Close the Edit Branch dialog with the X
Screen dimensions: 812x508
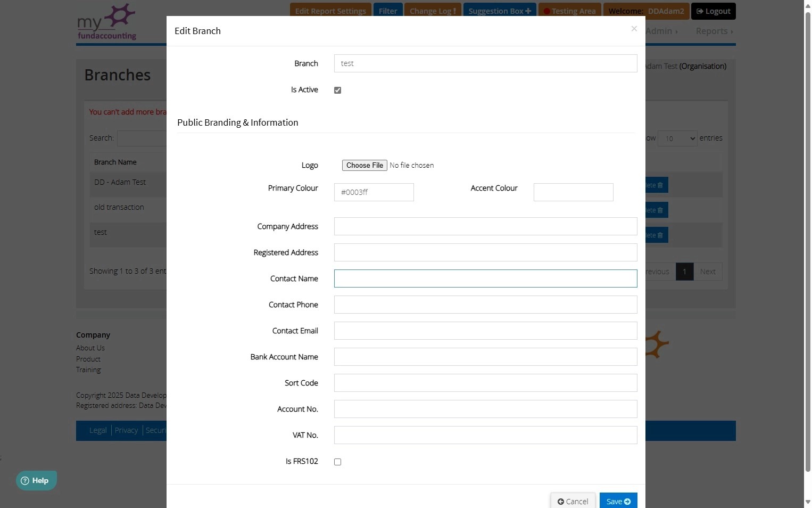click(634, 29)
